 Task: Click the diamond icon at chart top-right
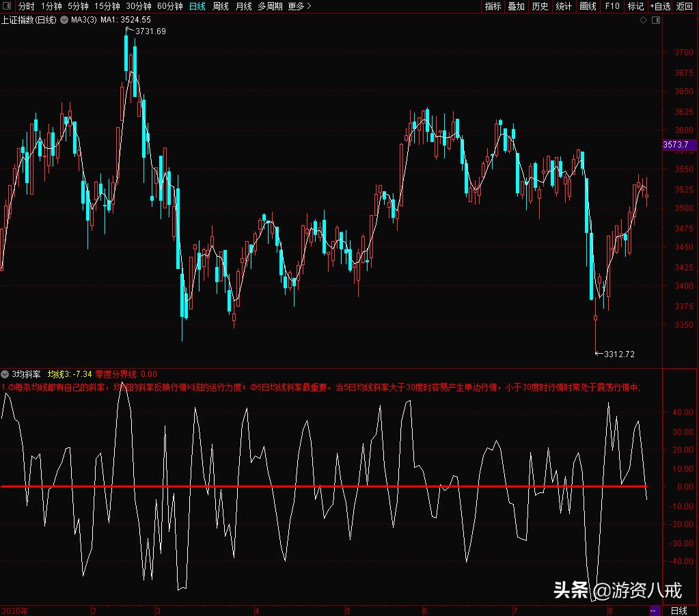tap(643, 20)
